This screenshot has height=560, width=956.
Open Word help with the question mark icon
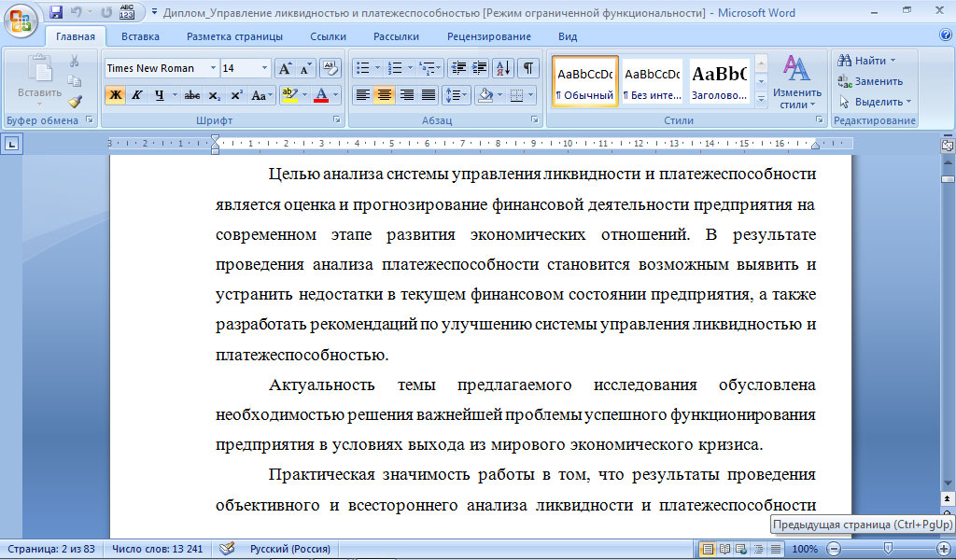(x=945, y=35)
